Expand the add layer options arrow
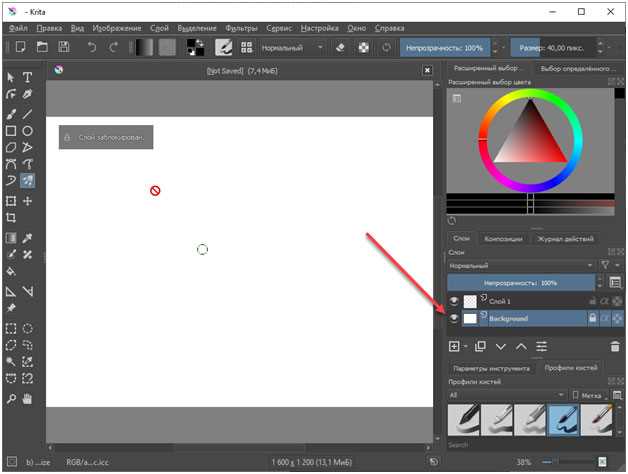628x474 pixels. click(465, 346)
